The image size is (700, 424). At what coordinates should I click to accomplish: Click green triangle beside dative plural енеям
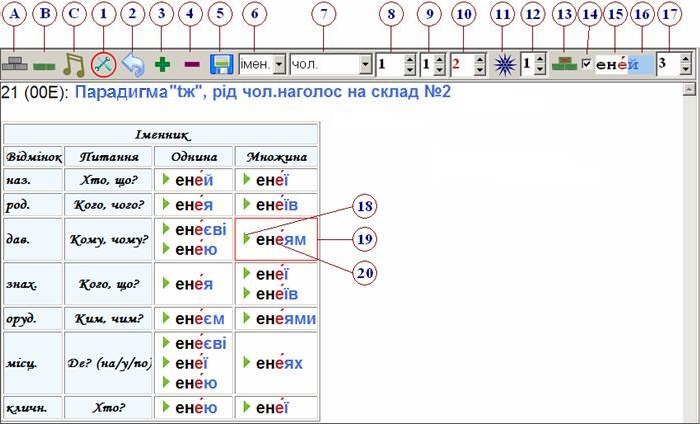[x=247, y=239]
